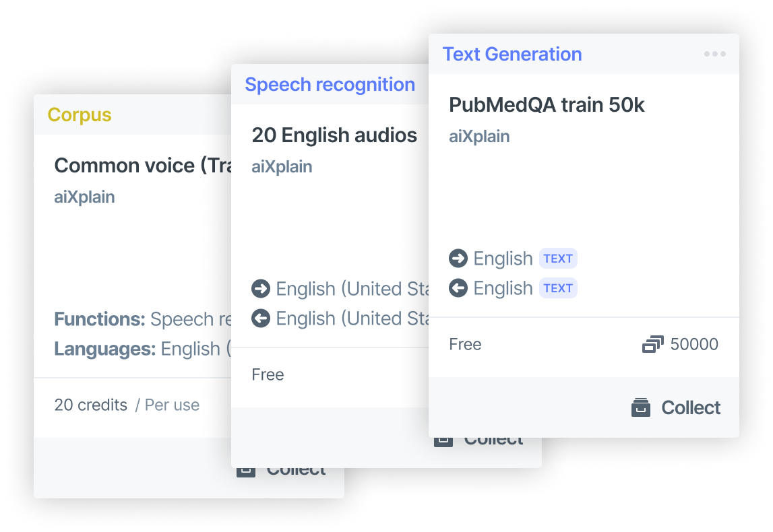Click the input arrow icon beside English TEXT
Viewport: 773px width, 532px height.
pos(458,259)
